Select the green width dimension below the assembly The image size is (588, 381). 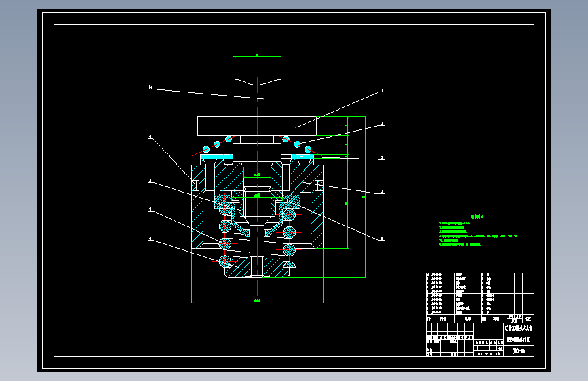pyautogui.click(x=257, y=300)
